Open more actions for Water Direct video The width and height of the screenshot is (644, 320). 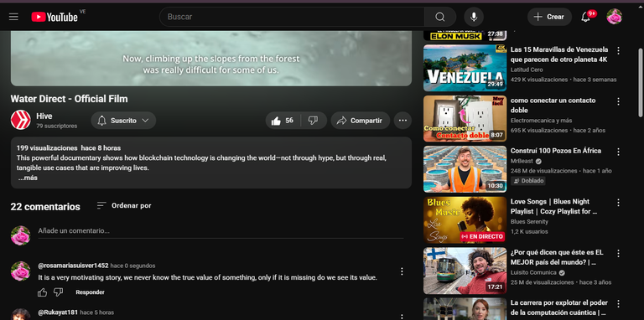[x=402, y=121]
